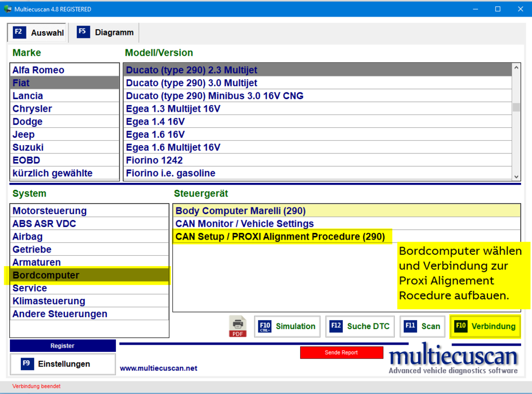Select Ducato (type 290) 2.3 Multijet
Screen dimensions: 532x394
click(x=318, y=70)
